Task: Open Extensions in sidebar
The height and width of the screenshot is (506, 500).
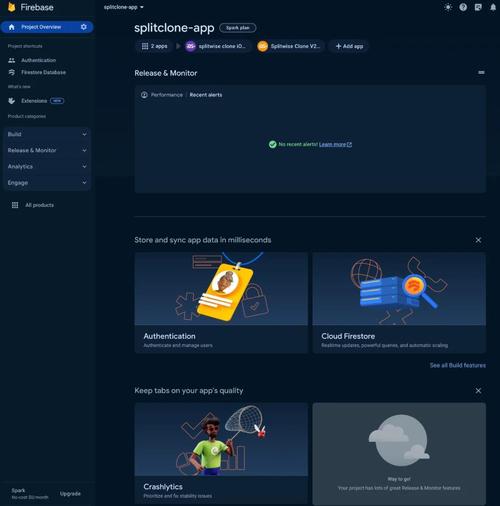Action: (34, 101)
